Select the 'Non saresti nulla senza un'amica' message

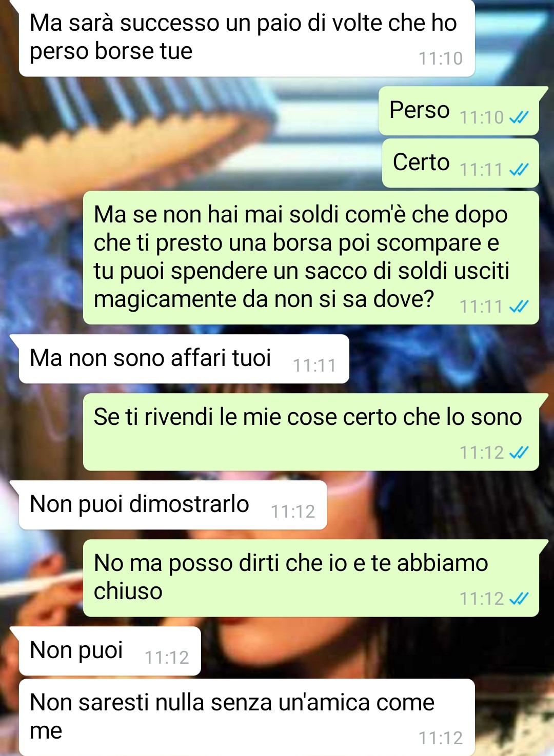pyautogui.click(x=247, y=718)
